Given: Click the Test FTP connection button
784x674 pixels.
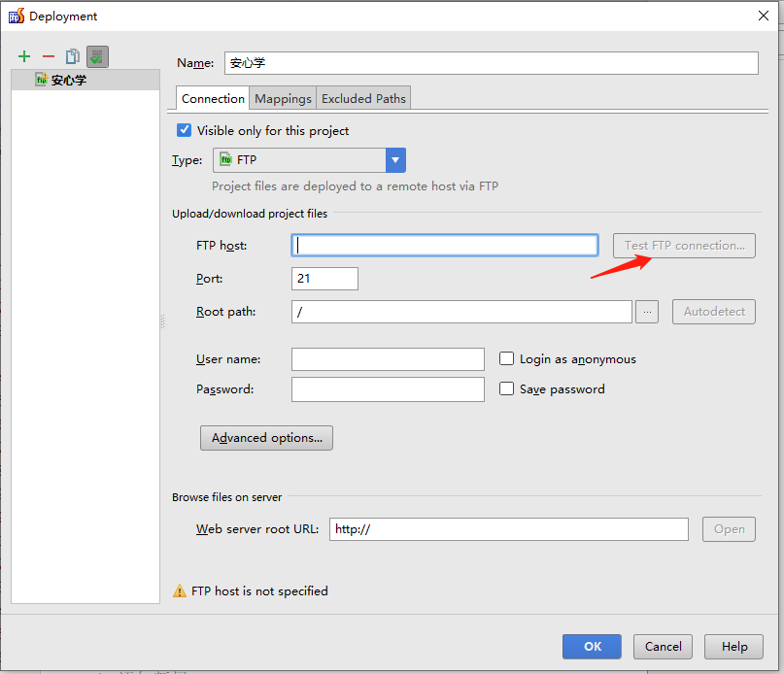Looking at the screenshot, I should point(684,246).
